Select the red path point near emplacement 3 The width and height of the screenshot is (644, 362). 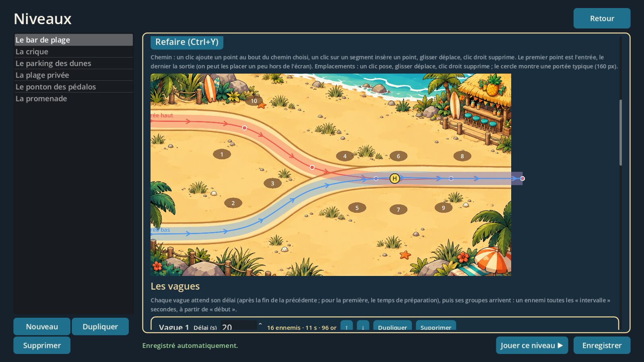point(312,167)
